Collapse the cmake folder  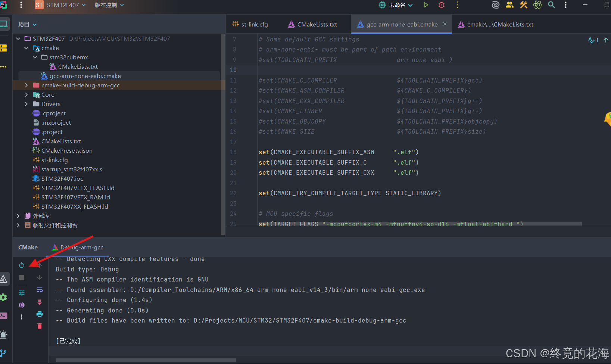(x=26, y=48)
